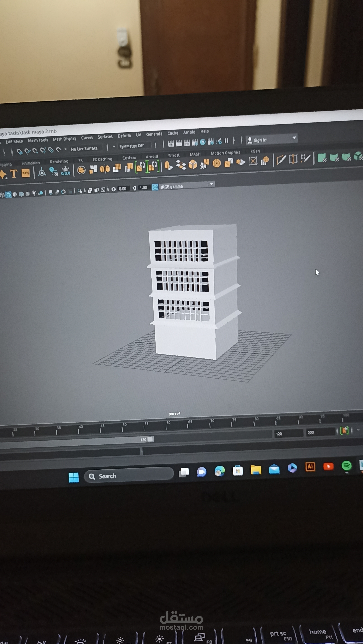
Task: Click the Separate meshes shelf icon
Action: 93,169
